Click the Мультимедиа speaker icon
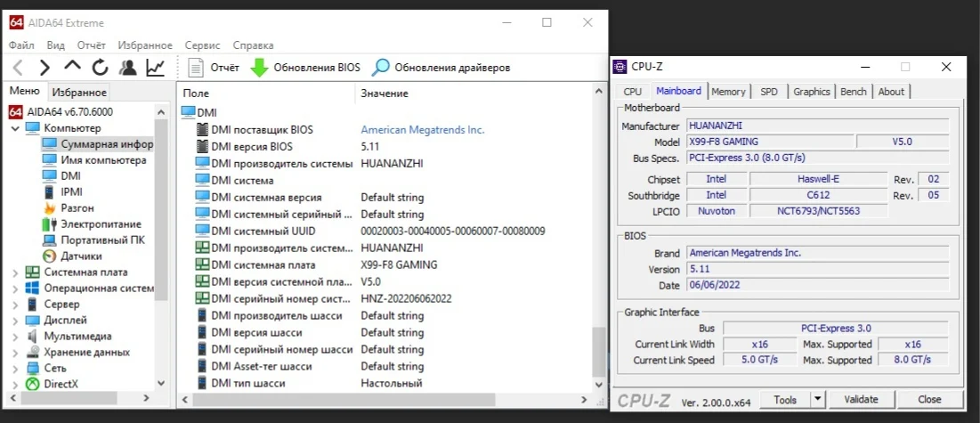Viewport: 980px width, 423px height. pyautogui.click(x=33, y=336)
